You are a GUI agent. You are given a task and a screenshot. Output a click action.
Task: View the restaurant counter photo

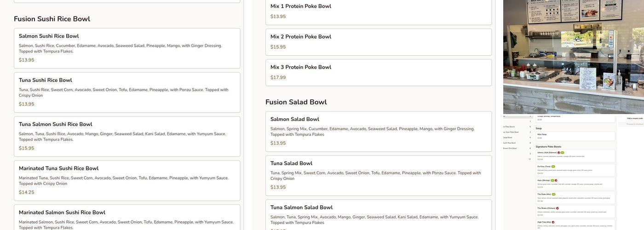pos(573,56)
